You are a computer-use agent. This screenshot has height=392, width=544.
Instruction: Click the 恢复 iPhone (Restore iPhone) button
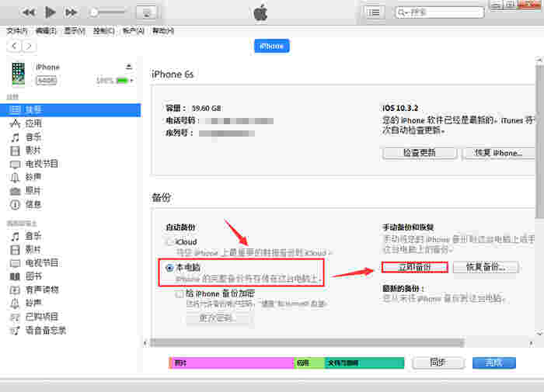tap(499, 153)
